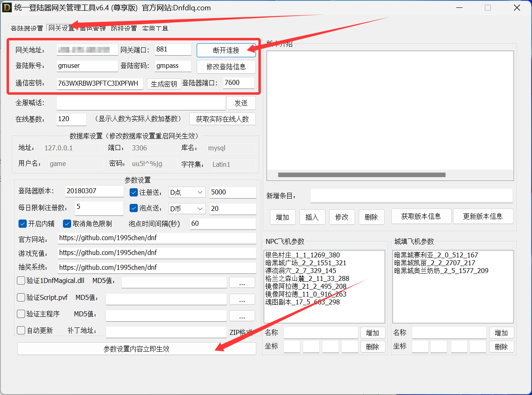Image resolution: width=532 pixels, height=395 pixels.
Task: Enable 验证主程序 verification
Action: (21, 313)
